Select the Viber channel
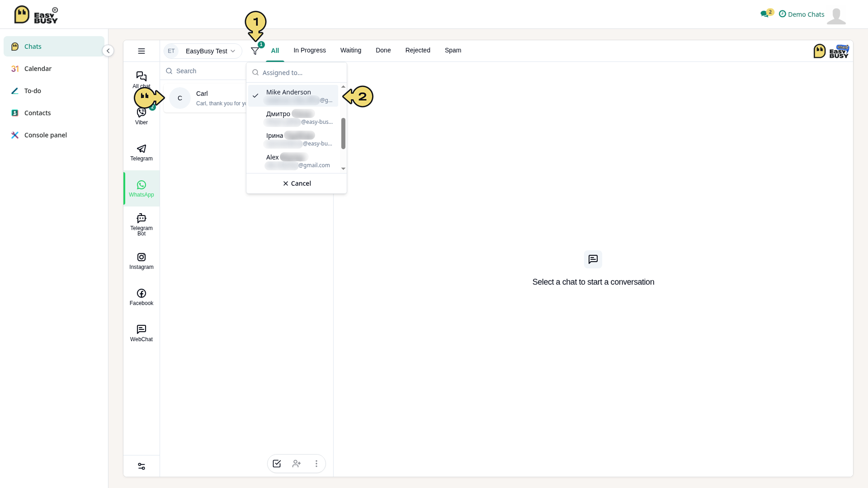 pos(142,116)
